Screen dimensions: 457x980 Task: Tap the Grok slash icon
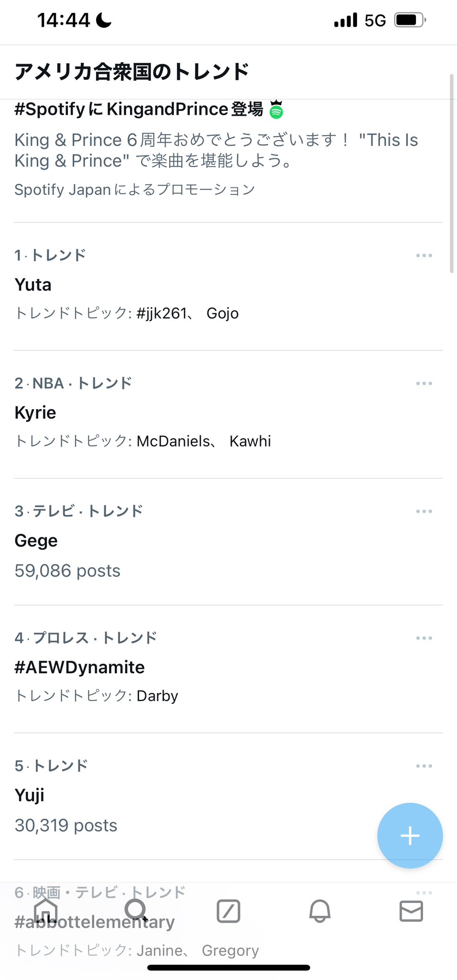coord(228,911)
